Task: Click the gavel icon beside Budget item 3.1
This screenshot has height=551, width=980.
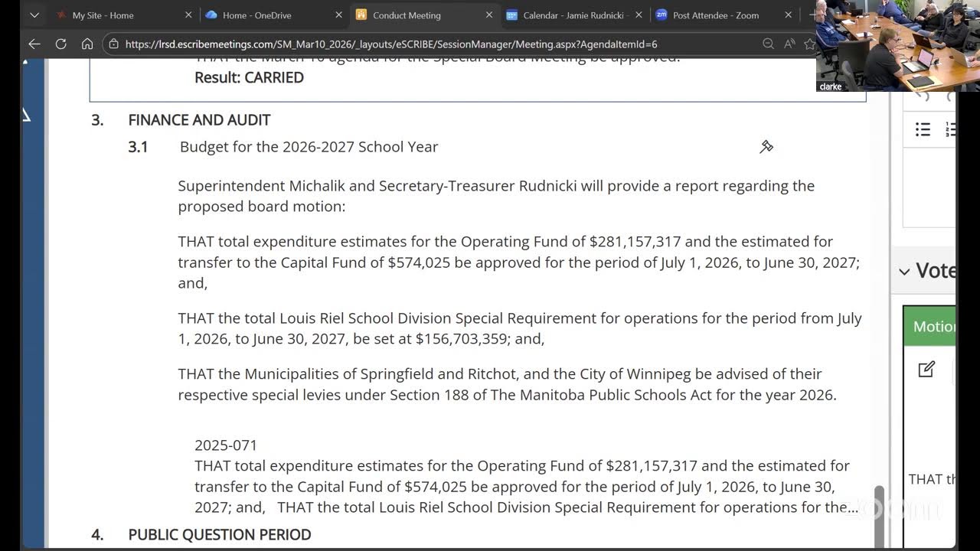Action: coord(766,146)
